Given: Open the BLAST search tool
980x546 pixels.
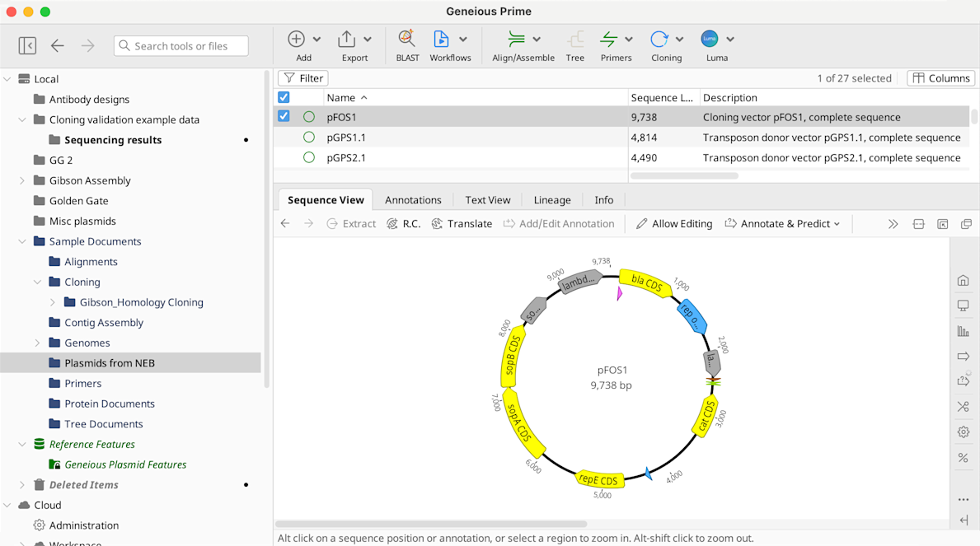Looking at the screenshot, I should click(407, 39).
